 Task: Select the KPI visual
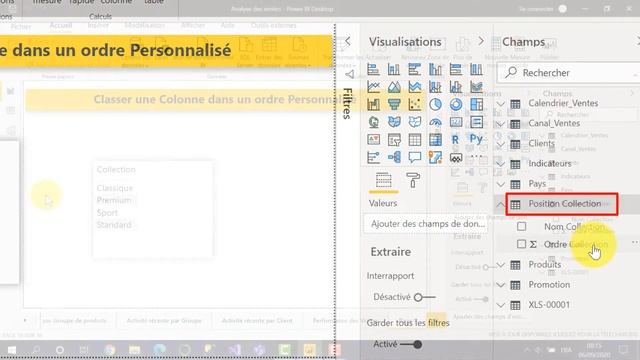[373, 140]
